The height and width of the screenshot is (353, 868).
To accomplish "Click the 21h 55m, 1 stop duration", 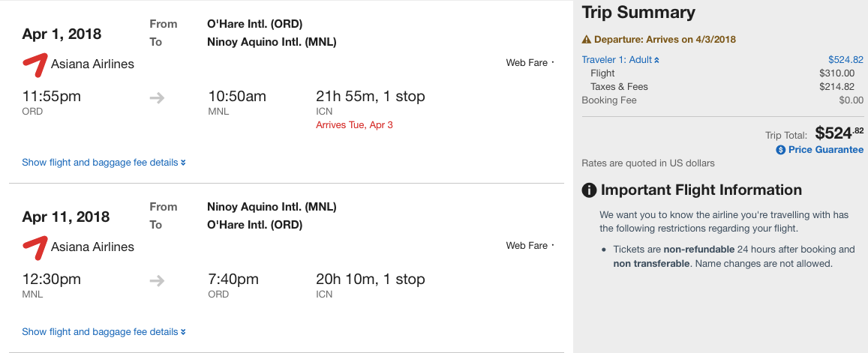I will coord(371,97).
